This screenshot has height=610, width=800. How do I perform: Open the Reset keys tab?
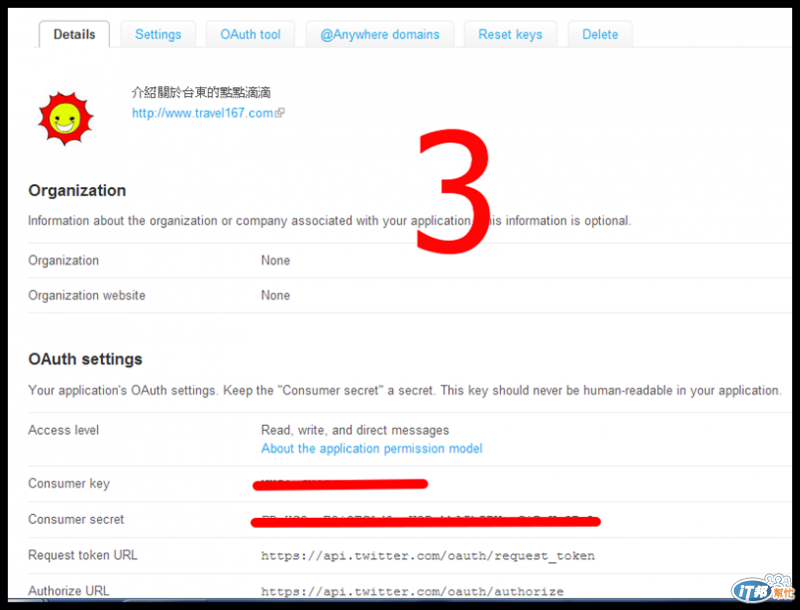[x=510, y=34]
